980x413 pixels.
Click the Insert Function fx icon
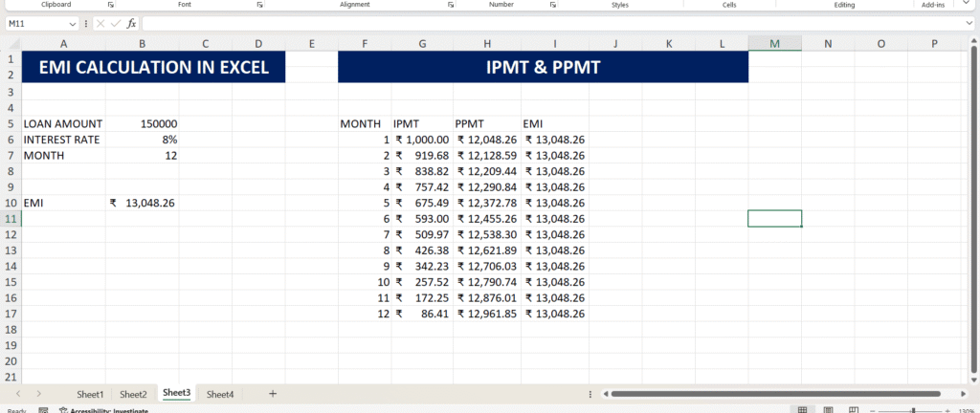131,24
